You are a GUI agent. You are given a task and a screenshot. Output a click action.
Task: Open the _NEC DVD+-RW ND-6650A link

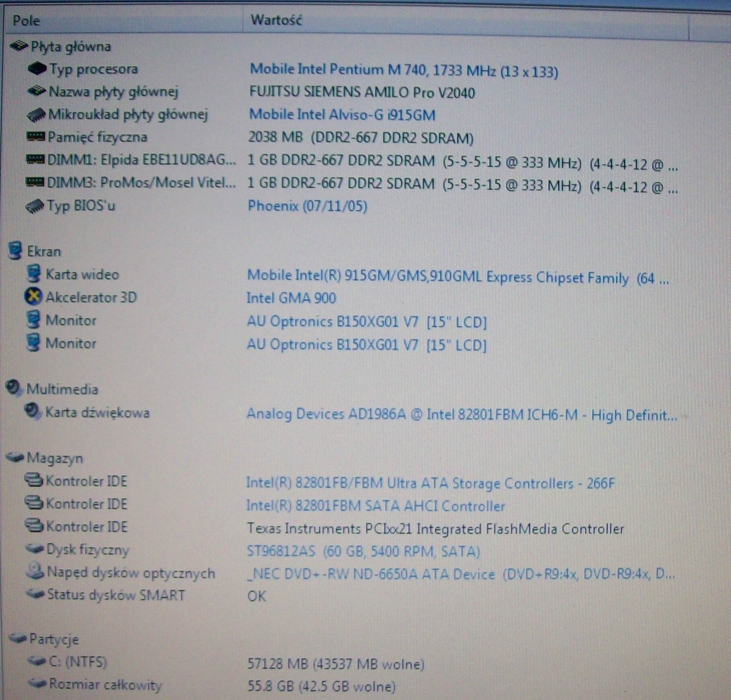pos(461,574)
